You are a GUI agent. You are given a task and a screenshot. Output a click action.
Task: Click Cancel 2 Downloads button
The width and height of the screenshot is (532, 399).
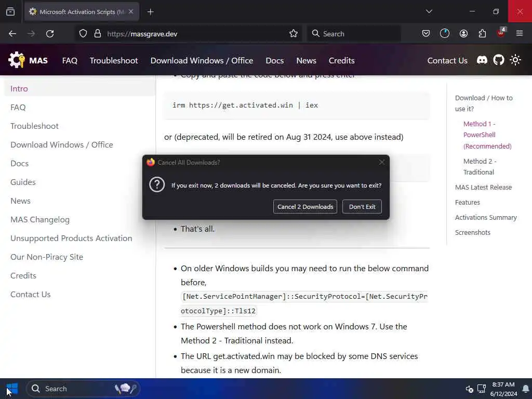coord(305,207)
